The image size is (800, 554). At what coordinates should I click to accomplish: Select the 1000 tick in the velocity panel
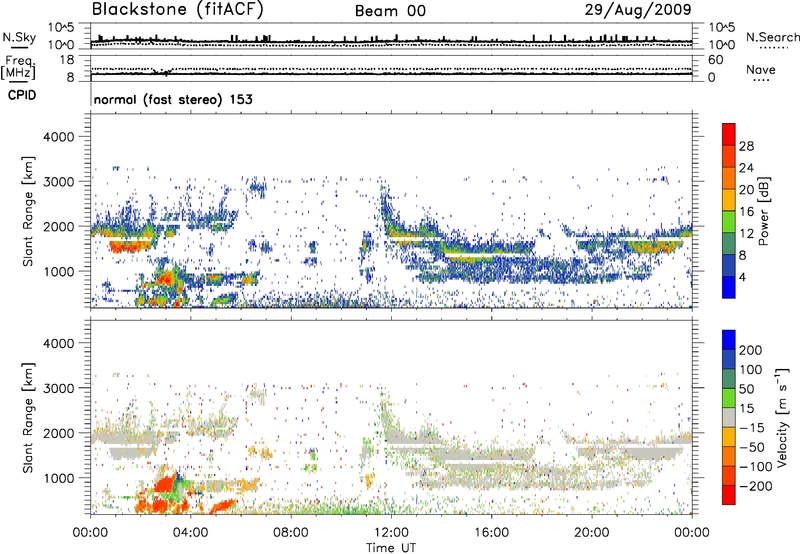(x=59, y=478)
